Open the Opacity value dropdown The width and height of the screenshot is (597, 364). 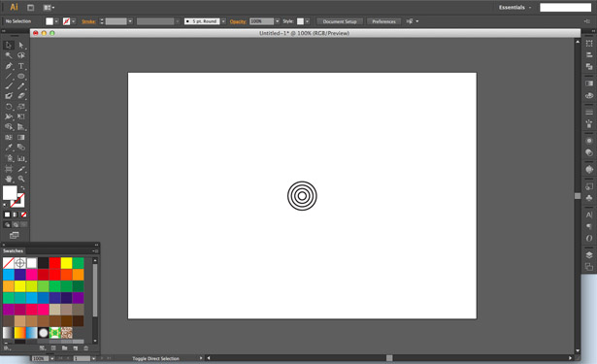tap(278, 21)
